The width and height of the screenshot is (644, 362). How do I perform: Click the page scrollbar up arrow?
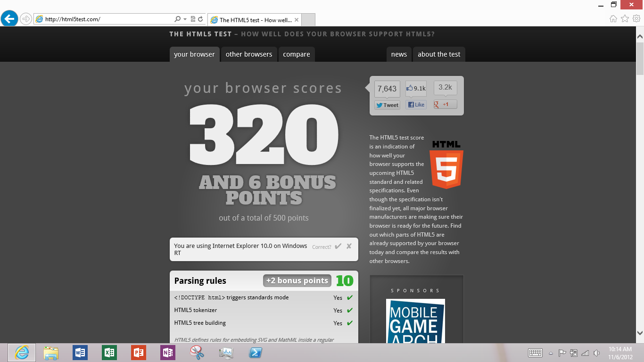pyautogui.click(x=640, y=36)
